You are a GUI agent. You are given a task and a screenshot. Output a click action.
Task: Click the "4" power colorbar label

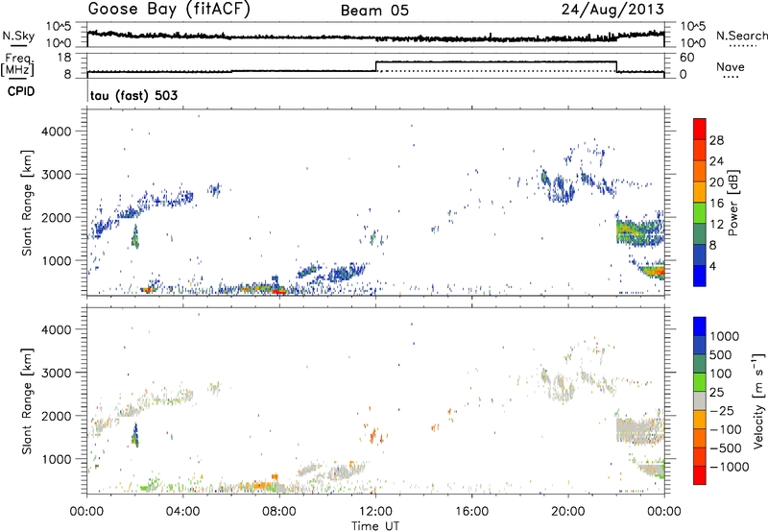[x=713, y=266]
